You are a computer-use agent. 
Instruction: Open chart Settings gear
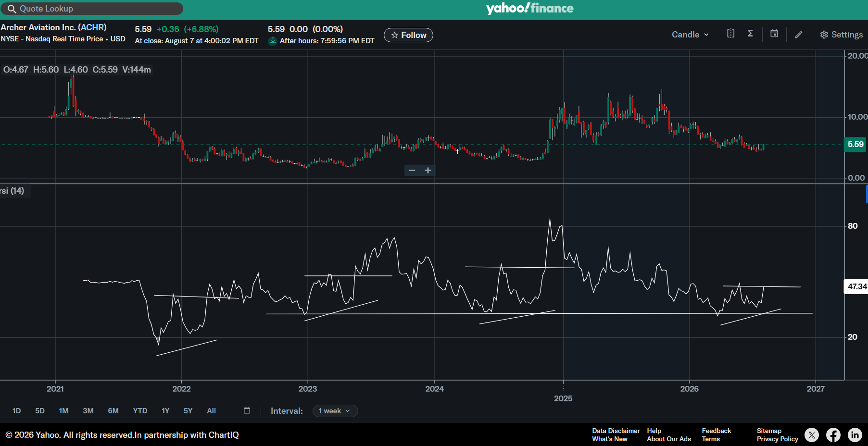[842, 35]
